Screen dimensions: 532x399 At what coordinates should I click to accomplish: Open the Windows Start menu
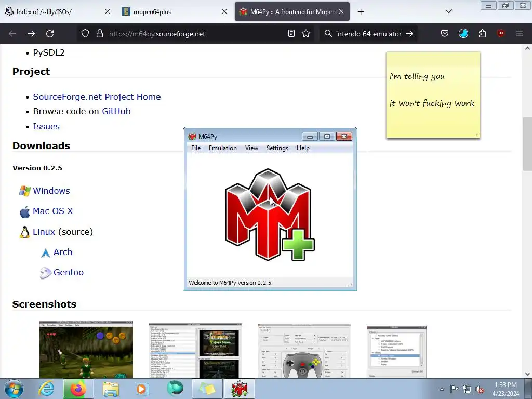point(14,389)
